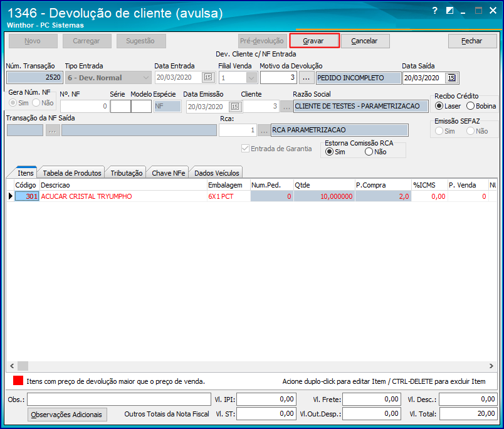The height and width of the screenshot is (429, 504).
Task: Click the Carregar button
Action: pos(87,41)
